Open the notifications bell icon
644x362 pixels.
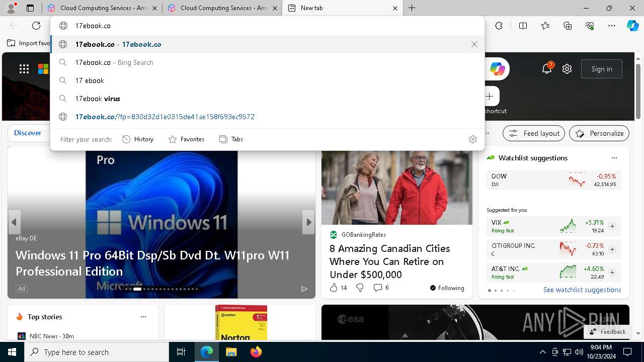click(x=547, y=69)
